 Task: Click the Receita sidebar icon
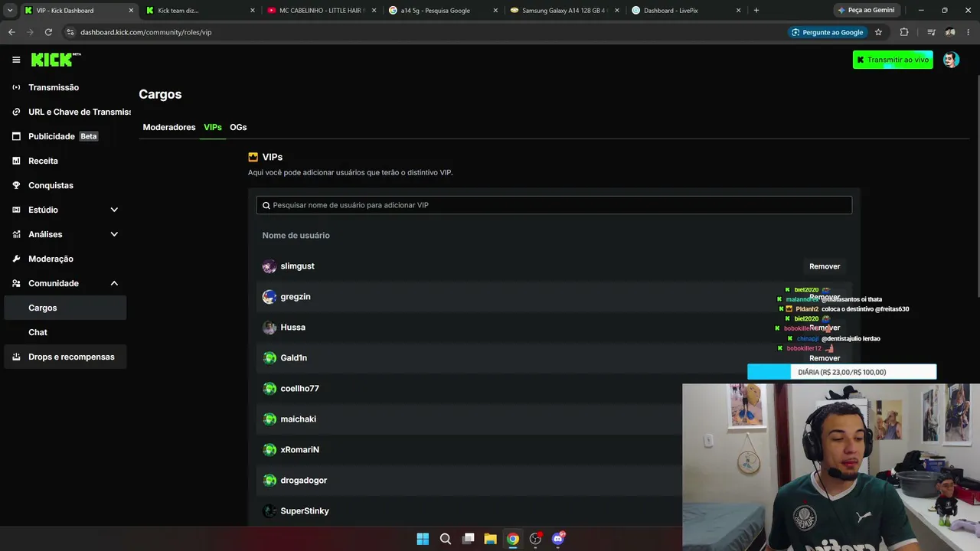[x=16, y=161]
